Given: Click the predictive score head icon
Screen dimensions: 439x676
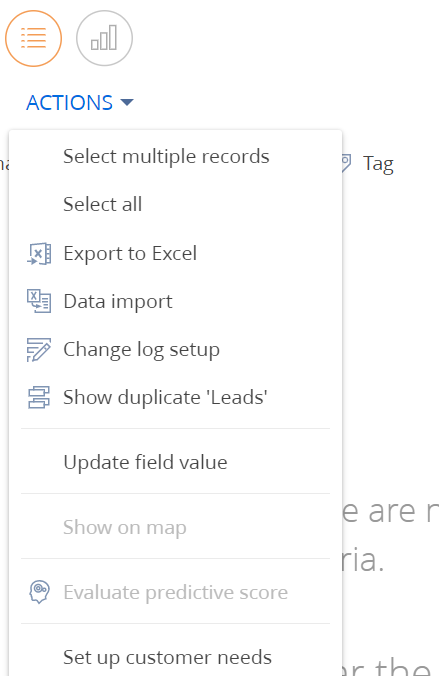Looking at the screenshot, I should [x=39, y=592].
